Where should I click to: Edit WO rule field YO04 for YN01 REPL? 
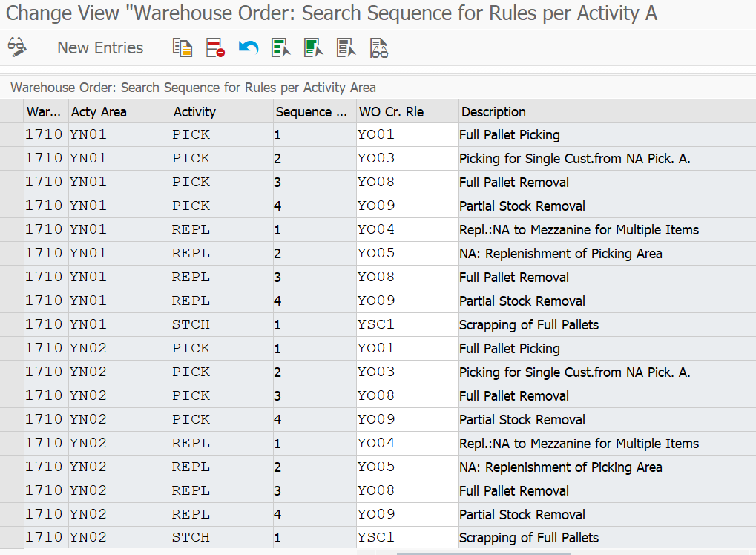(407, 230)
